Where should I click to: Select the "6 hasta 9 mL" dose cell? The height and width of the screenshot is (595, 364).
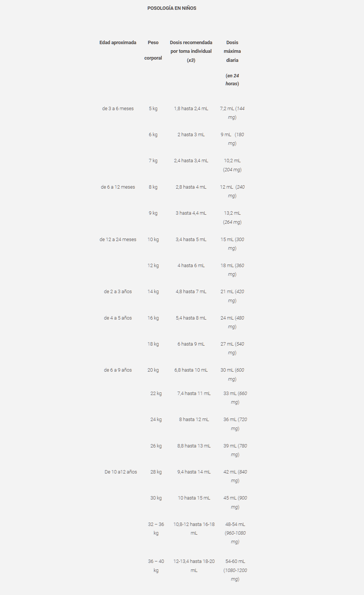coord(191,344)
